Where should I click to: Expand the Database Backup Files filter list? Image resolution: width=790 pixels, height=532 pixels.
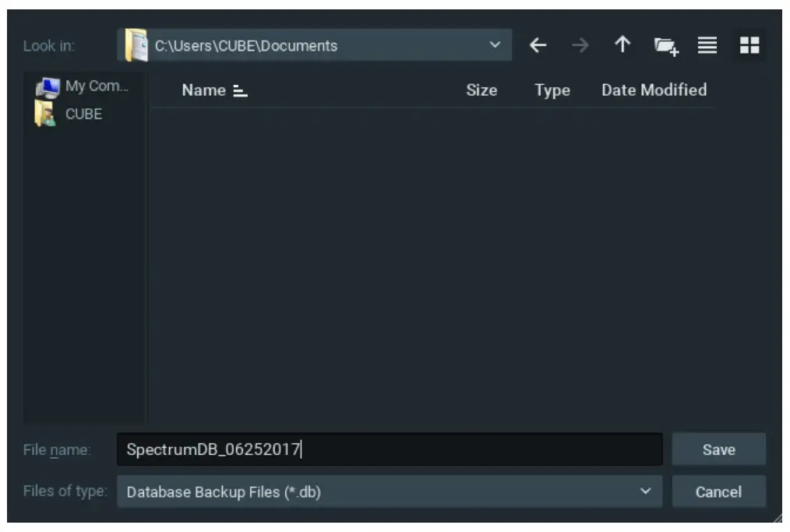pyautogui.click(x=645, y=491)
